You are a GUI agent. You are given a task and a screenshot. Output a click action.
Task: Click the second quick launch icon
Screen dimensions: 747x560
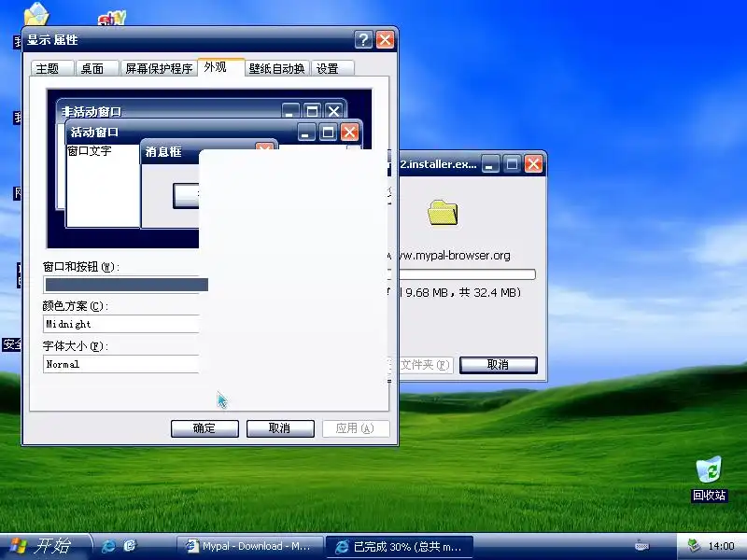point(130,546)
